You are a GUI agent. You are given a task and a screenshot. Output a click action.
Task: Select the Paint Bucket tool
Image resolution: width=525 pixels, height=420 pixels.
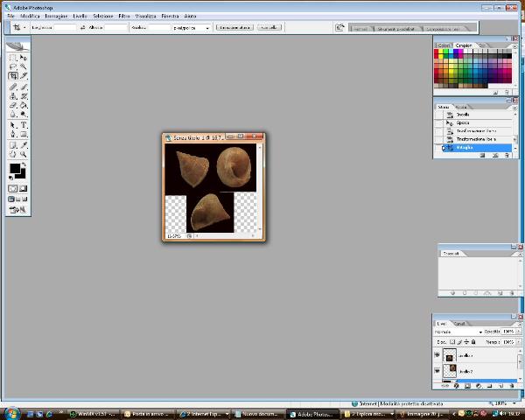(24, 105)
